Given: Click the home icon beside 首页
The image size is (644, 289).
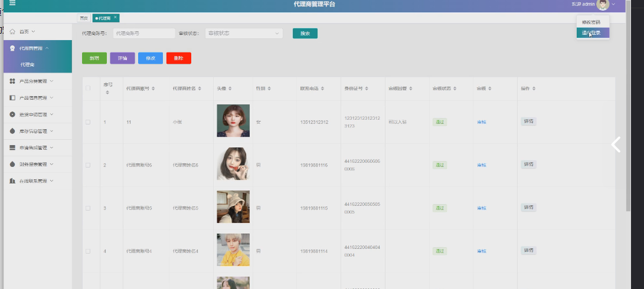Looking at the screenshot, I should [12, 32].
